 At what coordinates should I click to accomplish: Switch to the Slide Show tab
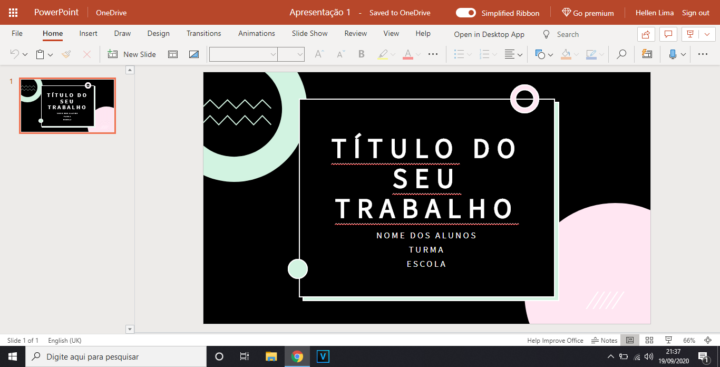tap(309, 34)
